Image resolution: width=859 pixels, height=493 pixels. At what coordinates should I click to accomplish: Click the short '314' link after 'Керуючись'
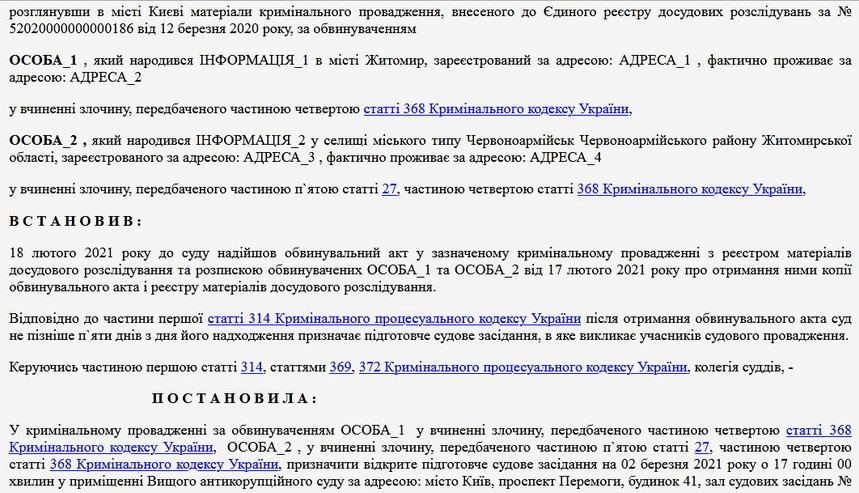pyautogui.click(x=251, y=367)
